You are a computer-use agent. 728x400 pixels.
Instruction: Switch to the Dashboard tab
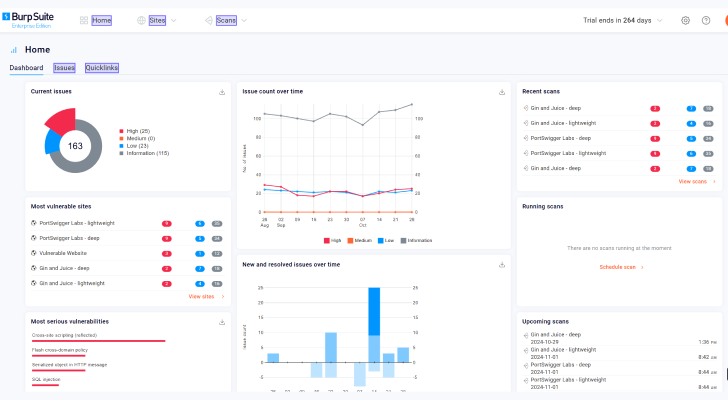pyautogui.click(x=26, y=68)
